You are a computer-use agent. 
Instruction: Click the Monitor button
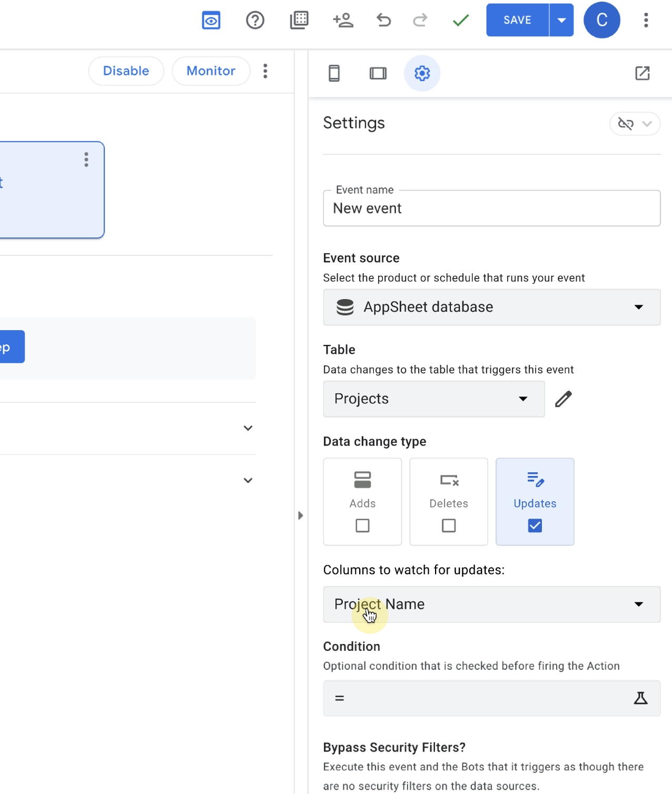click(x=211, y=71)
